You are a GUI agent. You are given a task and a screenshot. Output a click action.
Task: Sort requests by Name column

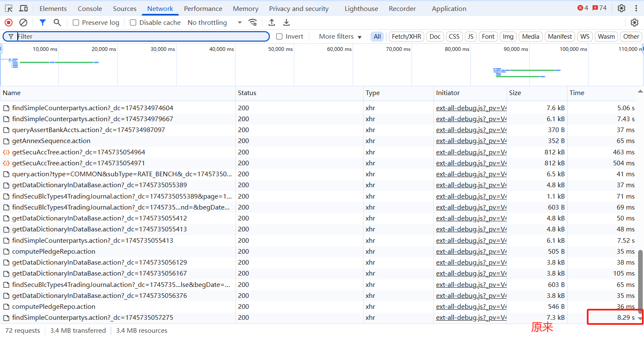coord(118,93)
